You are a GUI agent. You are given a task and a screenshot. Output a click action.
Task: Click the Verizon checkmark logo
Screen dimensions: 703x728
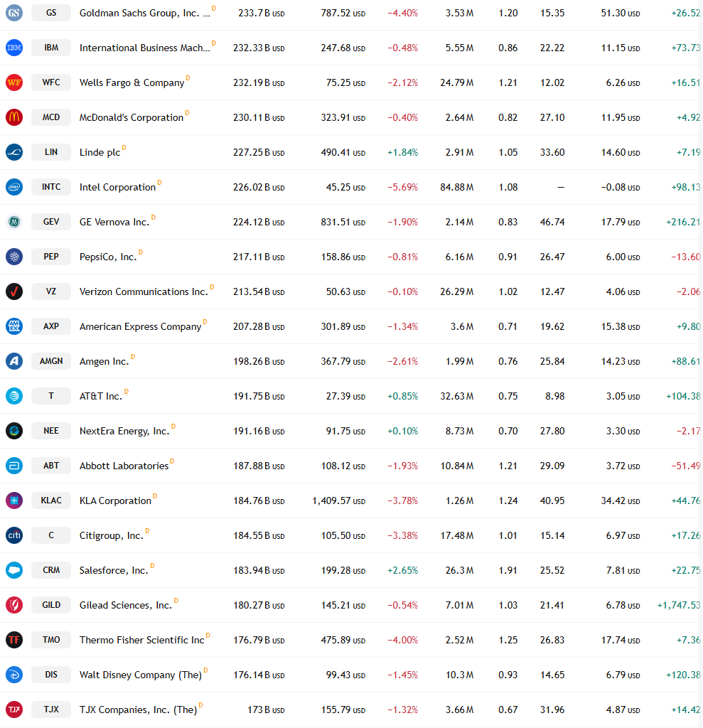click(x=14, y=291)
